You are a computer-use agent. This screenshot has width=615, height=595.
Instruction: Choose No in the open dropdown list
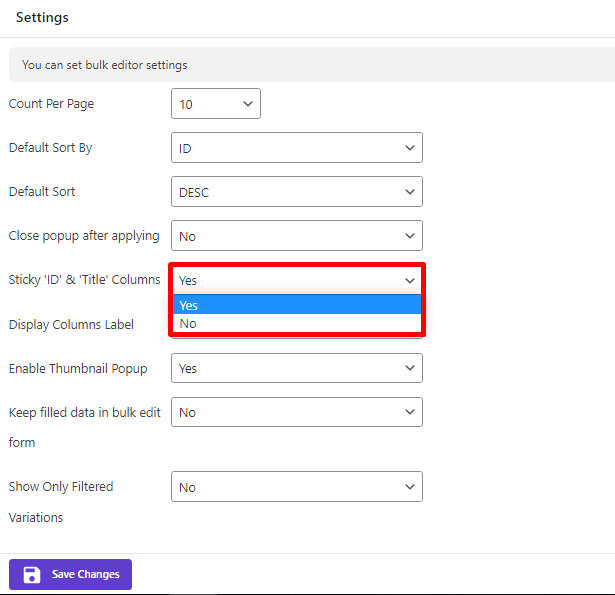coord(297,323)
